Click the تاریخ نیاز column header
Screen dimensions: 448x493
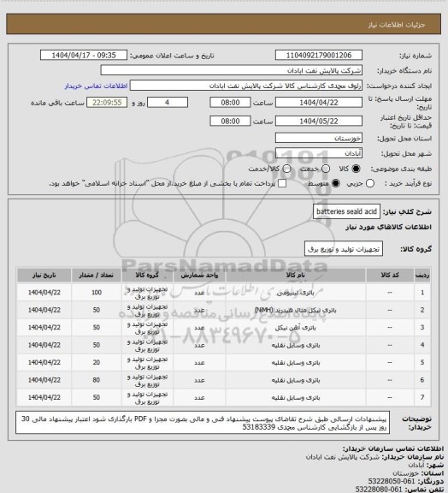point(44,275)
